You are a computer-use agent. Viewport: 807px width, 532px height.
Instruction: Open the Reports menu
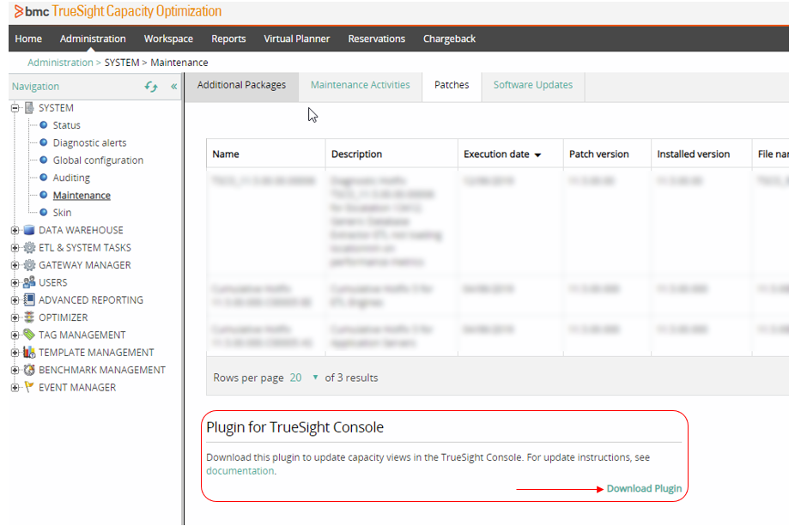(228, 39)
